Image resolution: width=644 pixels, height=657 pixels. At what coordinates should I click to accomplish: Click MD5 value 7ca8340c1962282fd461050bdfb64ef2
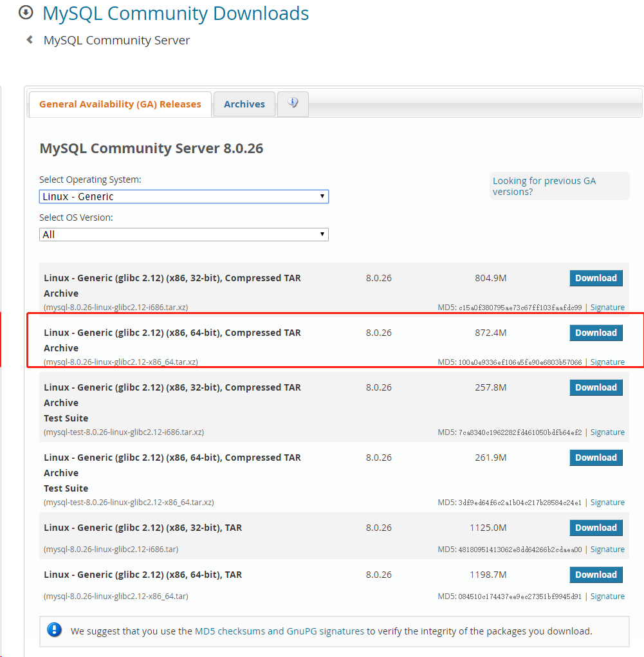pyautogui.click(x=520, y=432)
